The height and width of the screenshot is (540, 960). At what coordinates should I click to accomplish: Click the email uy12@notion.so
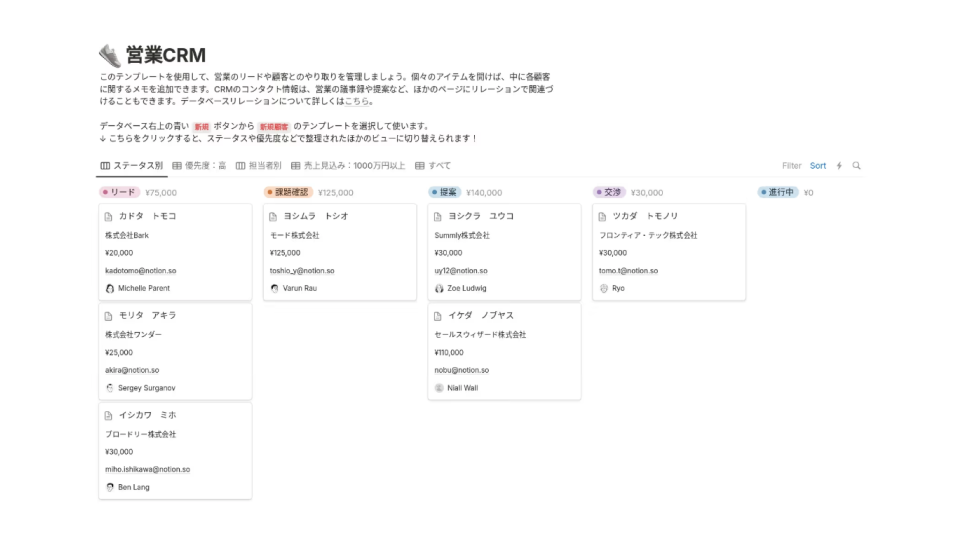coord(461,271)
